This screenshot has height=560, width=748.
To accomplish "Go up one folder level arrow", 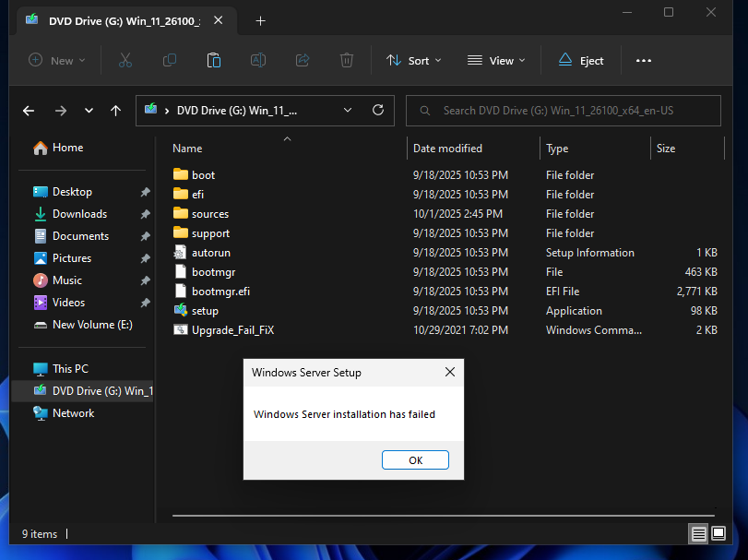I will click(x=115, y=111).
